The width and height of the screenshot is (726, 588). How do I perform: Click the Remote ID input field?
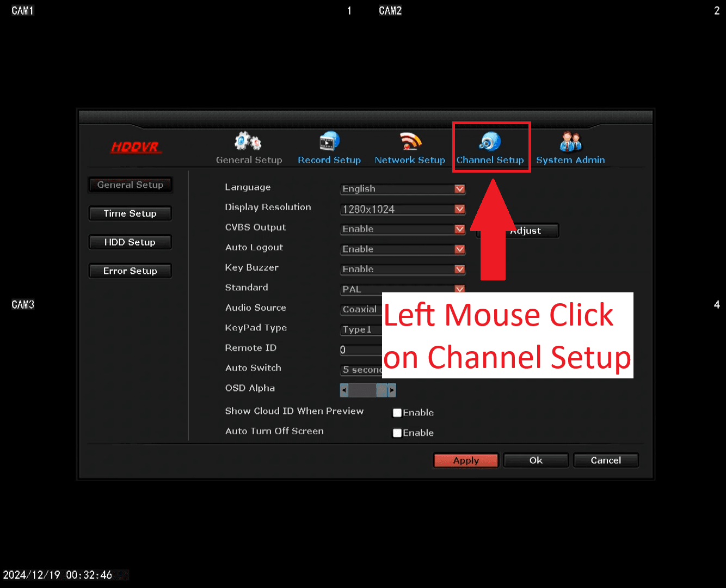361,350
